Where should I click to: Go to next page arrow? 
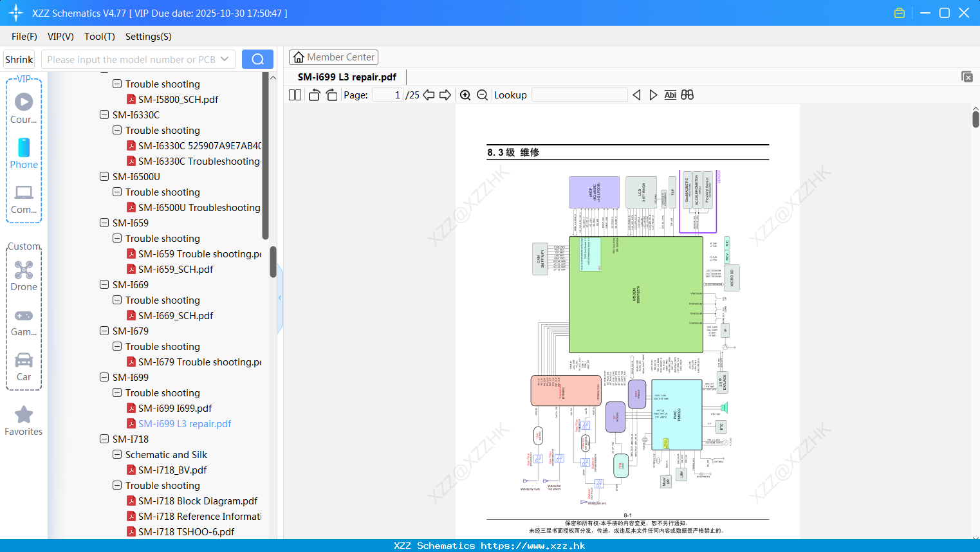[x=445, y=95]
